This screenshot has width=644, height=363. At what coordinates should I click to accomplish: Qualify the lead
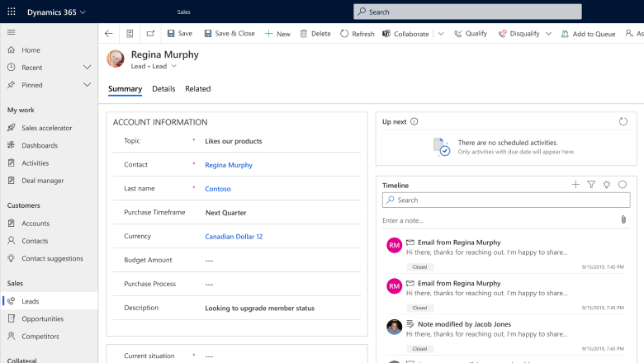(471, 34)
